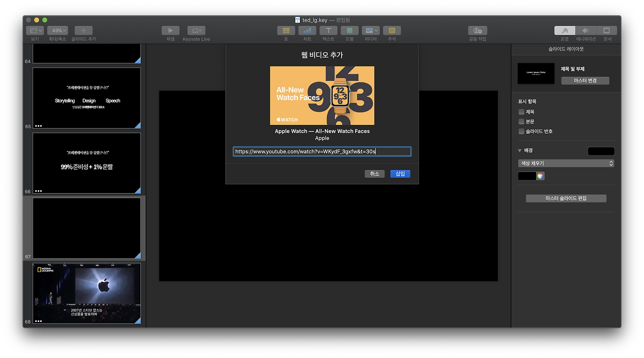Open the Color Fill (색상 채우기) dropdown
Image resolution: width=644 pixels, height=358 pixels.
point(566,163)
